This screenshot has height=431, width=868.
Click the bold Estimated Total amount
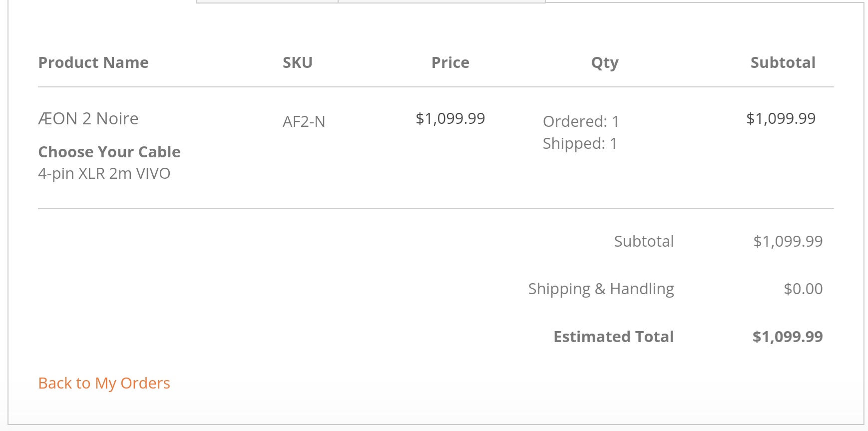click(x=787, y=337)
